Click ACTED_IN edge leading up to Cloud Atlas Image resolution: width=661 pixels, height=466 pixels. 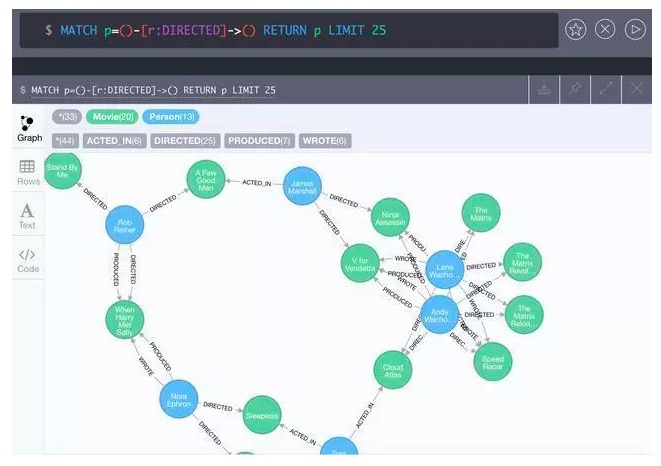tap(365, 415)
